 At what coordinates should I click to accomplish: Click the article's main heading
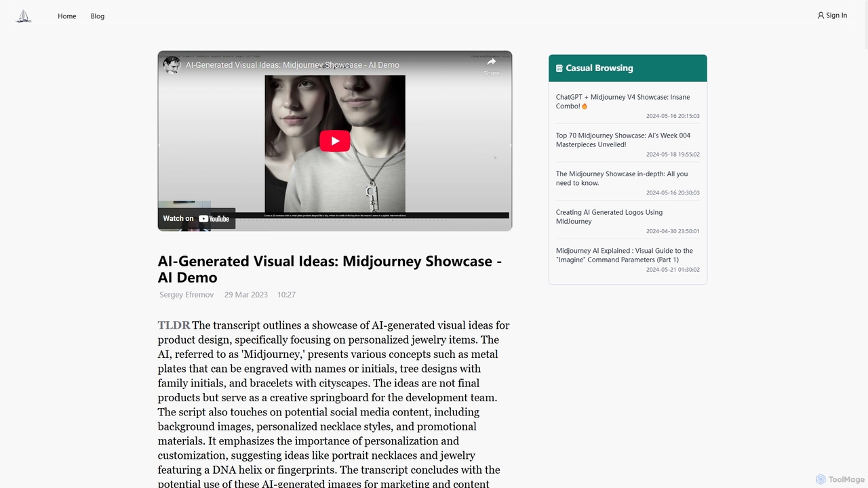tap(330, 269)
